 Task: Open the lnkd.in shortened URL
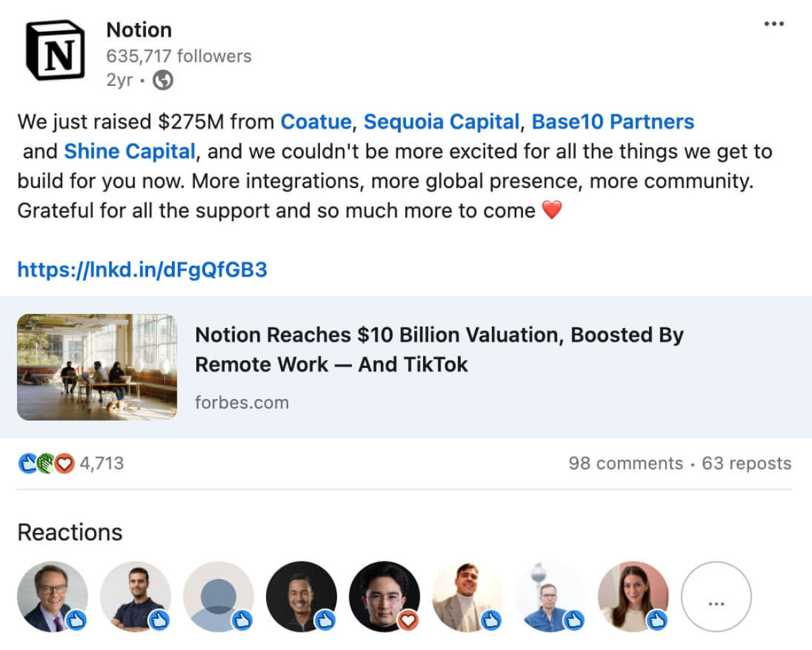[x=142, y=270]
